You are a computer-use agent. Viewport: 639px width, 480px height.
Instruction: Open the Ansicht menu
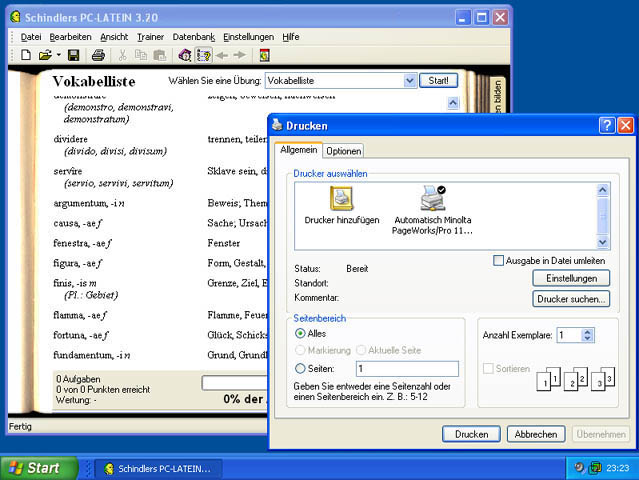tap(114, 37)
